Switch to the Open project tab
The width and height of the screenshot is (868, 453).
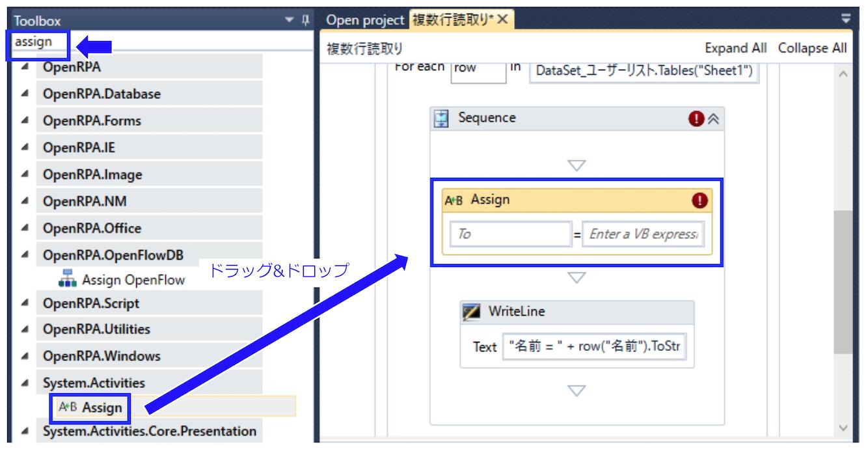pyautogui.click(x=364, y=20)
